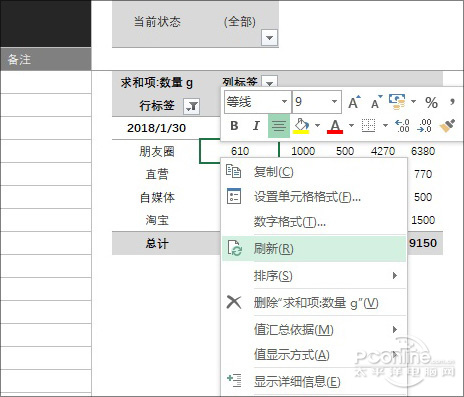Select the 朋友圈 row label

157,151
